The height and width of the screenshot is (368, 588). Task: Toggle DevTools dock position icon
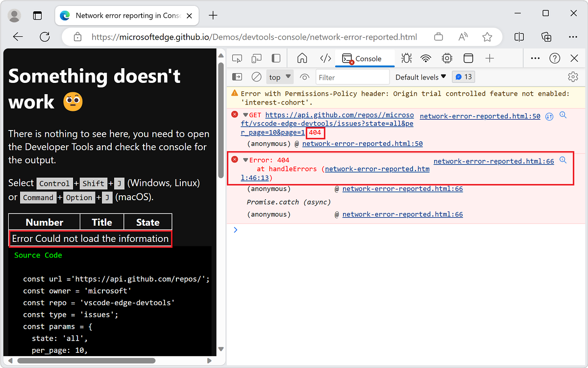(276, 58)
